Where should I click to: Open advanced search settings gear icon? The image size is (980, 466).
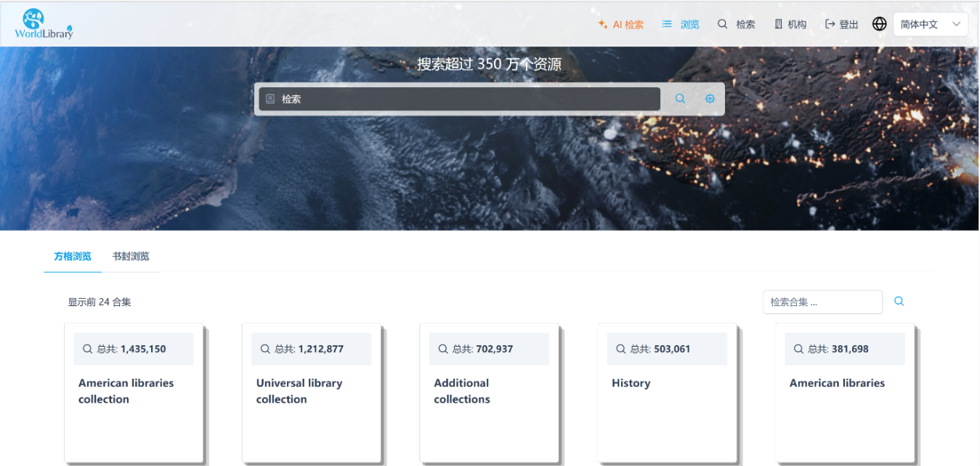710,99
